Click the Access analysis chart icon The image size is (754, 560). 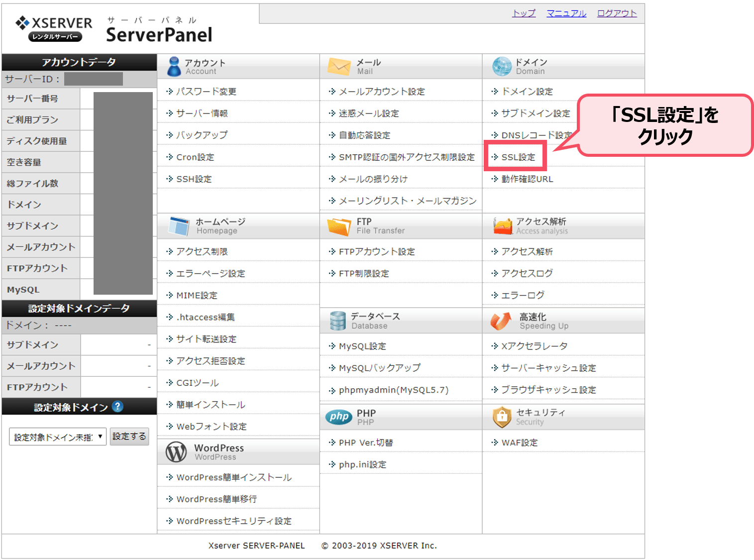[503, 226]
